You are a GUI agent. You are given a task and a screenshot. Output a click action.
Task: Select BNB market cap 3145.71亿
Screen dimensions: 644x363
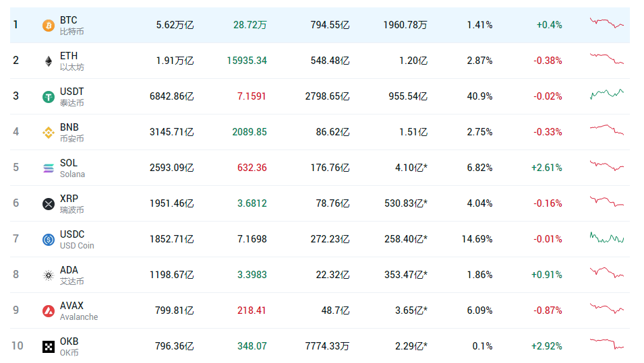172,132
